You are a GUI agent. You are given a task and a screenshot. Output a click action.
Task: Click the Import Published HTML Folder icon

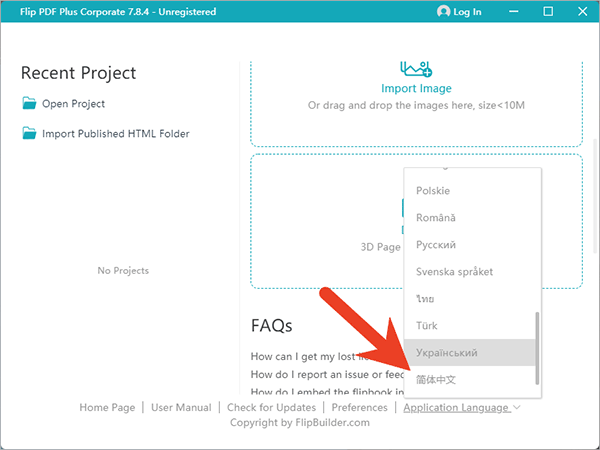(29, 133)
